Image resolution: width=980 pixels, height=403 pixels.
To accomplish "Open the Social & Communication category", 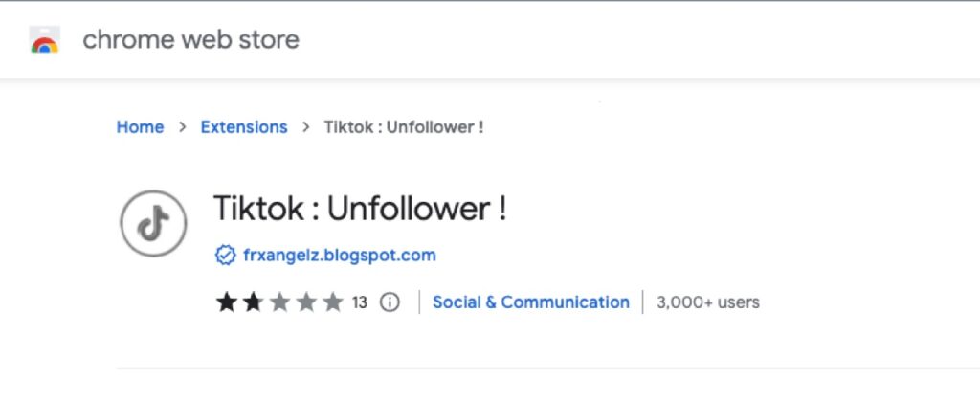I will tap(531, 302).
